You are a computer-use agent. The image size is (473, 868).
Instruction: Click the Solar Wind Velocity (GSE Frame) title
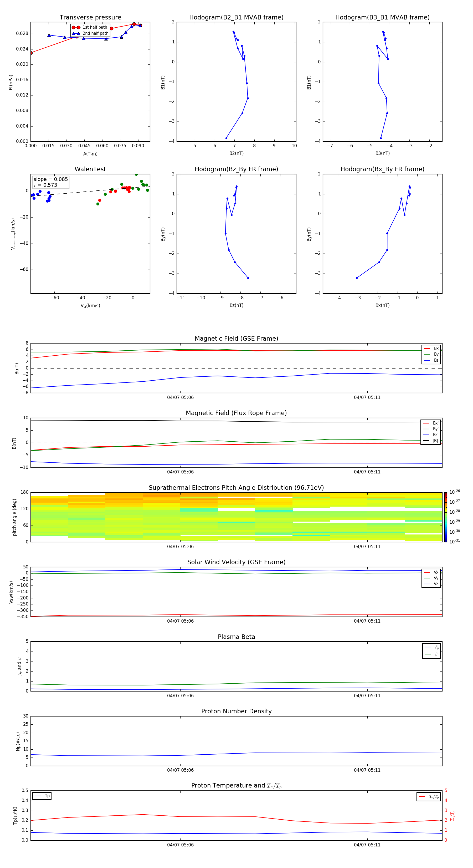click(x=236, y=562)
